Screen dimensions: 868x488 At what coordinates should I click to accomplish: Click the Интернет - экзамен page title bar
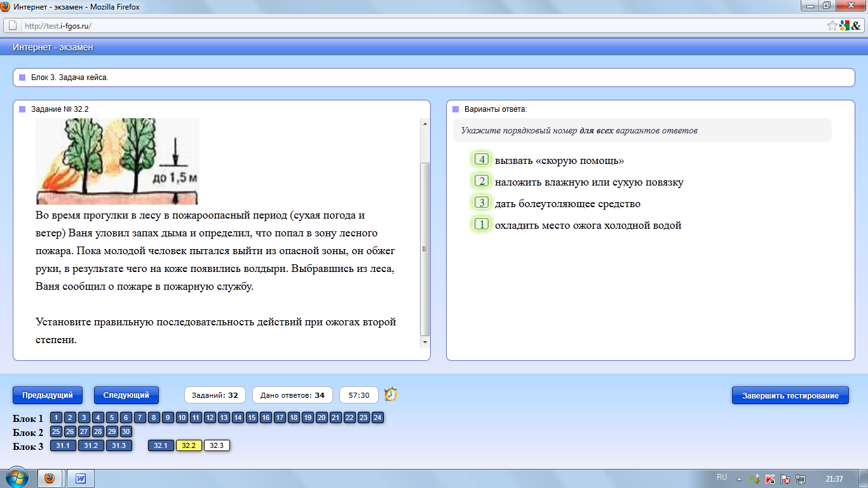coord(434,48)
